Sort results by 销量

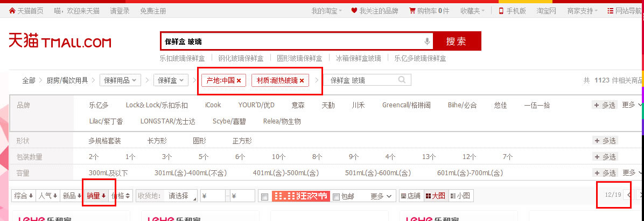click(x=96, y=196)
